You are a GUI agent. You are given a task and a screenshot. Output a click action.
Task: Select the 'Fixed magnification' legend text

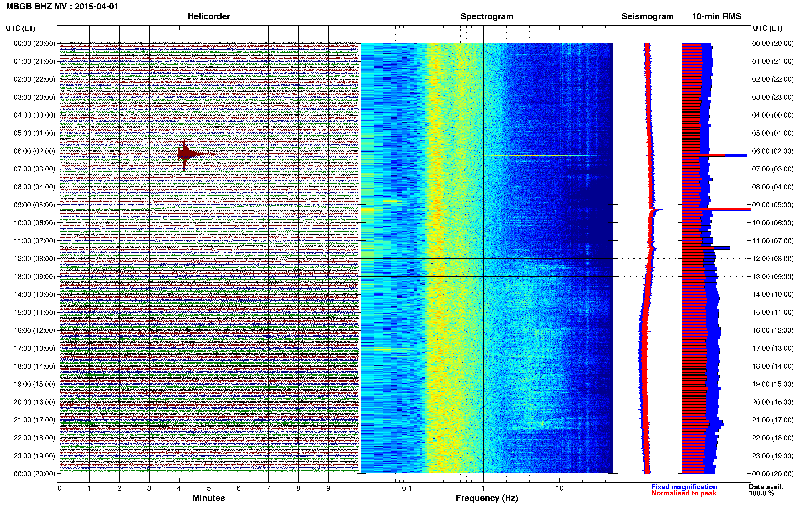684,487
